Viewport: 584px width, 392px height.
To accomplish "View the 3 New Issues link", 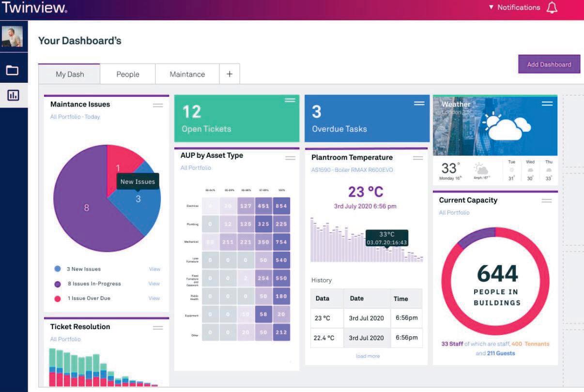I will click(x=154, y=269).
